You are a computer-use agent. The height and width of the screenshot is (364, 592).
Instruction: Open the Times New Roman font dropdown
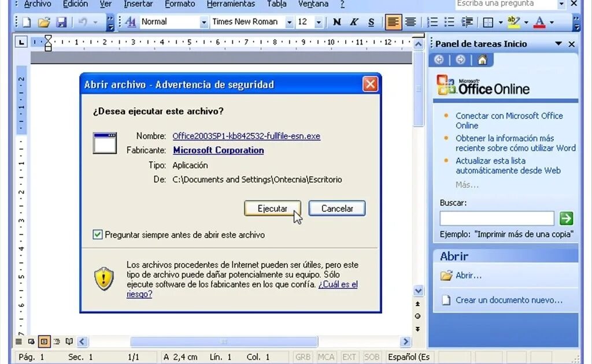pos(289,22)
